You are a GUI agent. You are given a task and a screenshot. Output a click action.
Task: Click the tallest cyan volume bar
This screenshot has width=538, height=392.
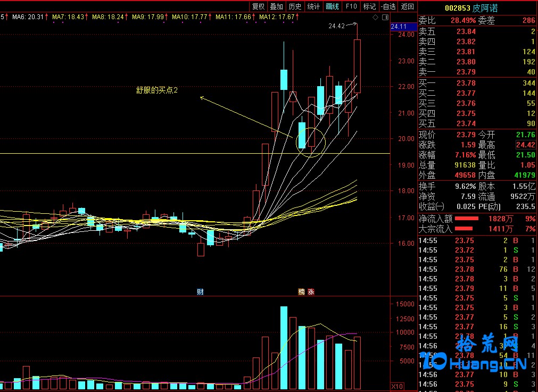[x=284, y=348]
